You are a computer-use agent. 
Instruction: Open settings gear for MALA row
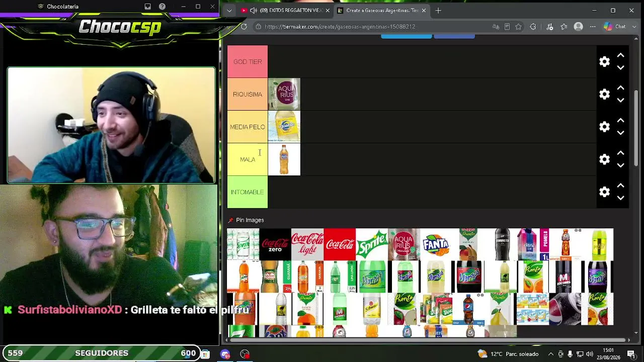[x=604, y=159]
